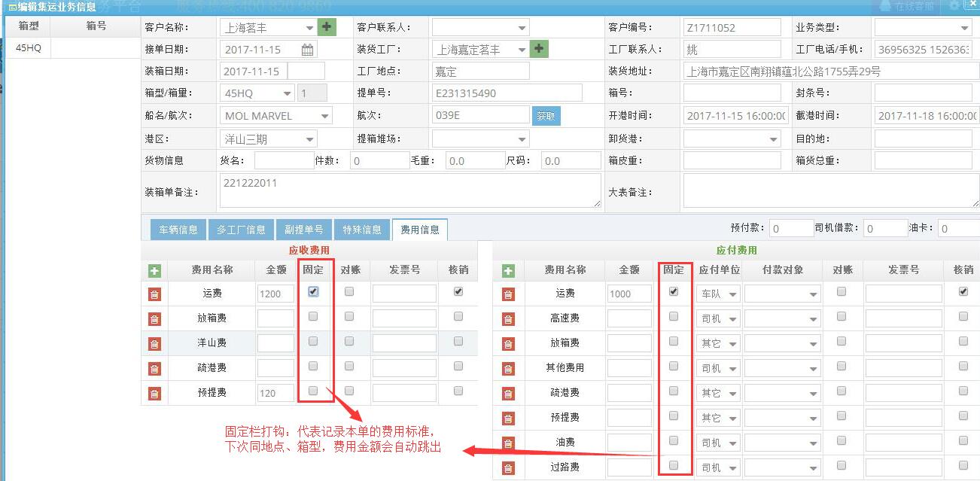This screenshot has height=481, width=980.
Task: Expand the 港区 dropdown showing 洋山三期
Action: [x=269, y=139]
